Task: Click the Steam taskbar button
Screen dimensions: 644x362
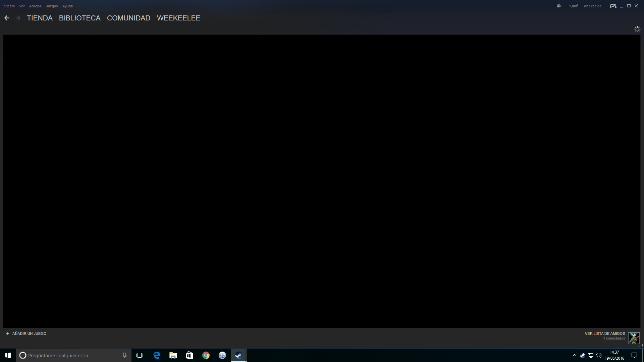Action: click(238, 355)
